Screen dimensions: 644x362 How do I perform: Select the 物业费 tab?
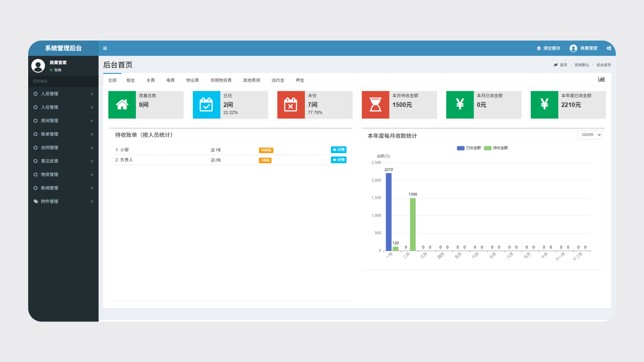tap(193, 80)
